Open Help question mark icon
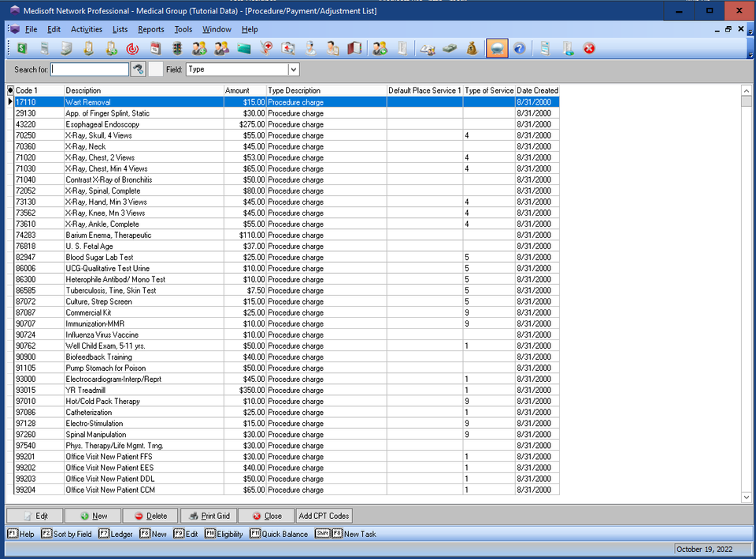This screenshot has height=559, width=756. coord(518,48)
